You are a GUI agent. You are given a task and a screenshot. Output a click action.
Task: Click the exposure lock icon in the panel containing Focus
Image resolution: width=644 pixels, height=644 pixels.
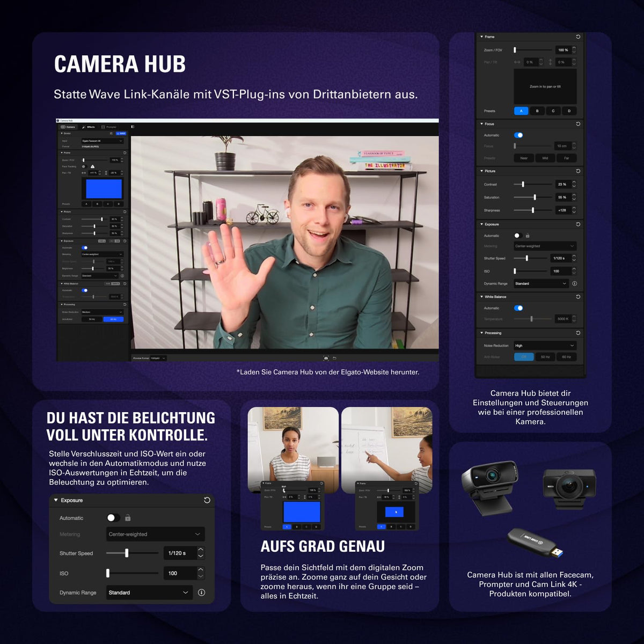(x=528, y=236)
